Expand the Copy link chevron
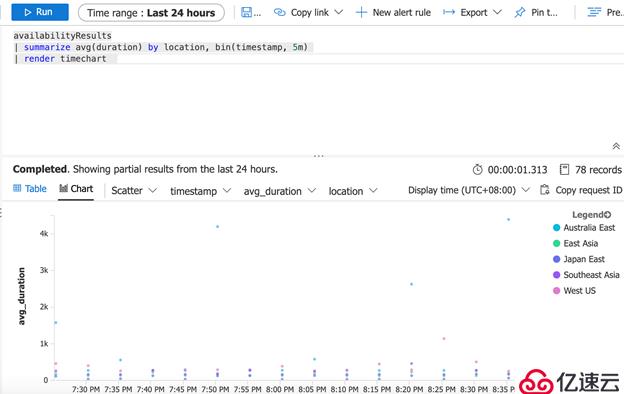 point(339,12)
